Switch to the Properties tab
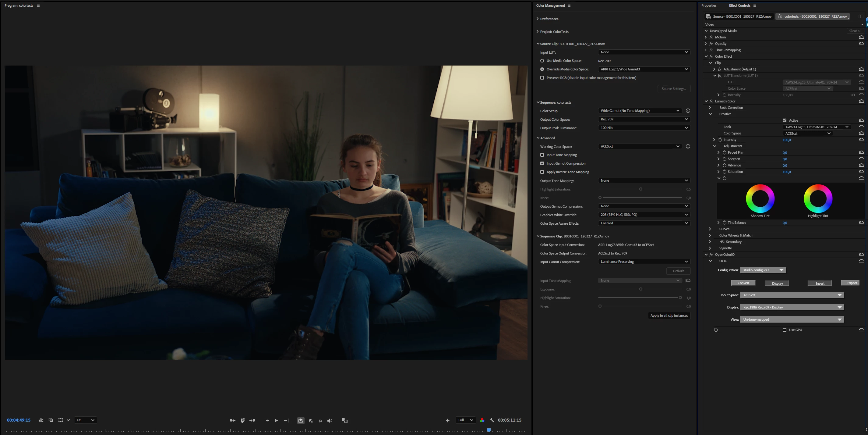The image size is (868, 435). pos(709,5)
